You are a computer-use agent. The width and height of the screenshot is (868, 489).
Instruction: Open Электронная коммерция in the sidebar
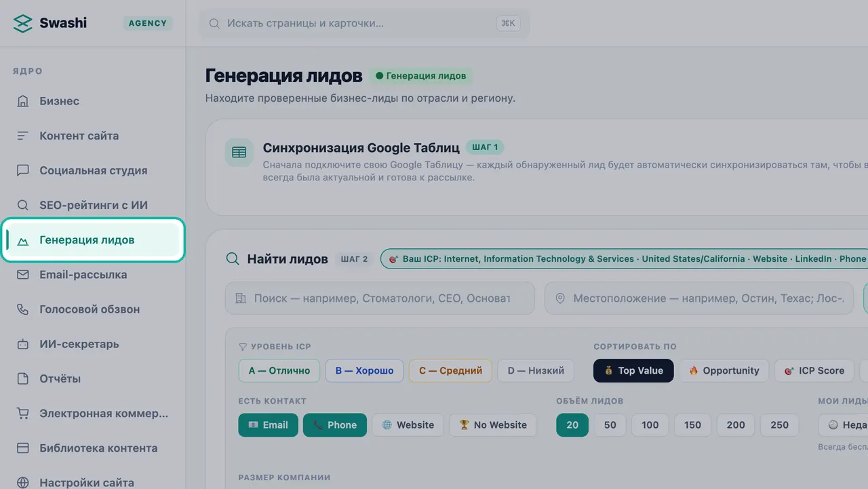coord(93,413)
